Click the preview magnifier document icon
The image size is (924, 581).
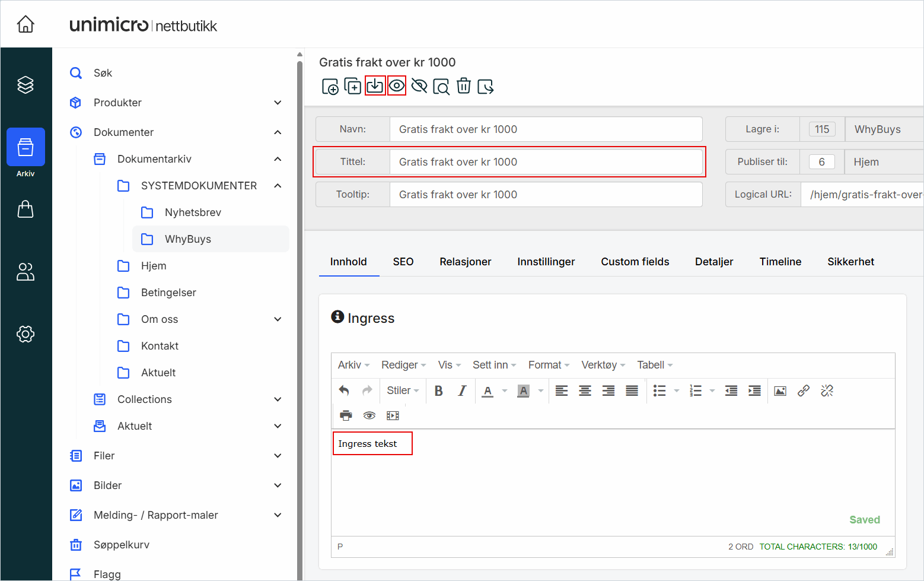(441, 87)
